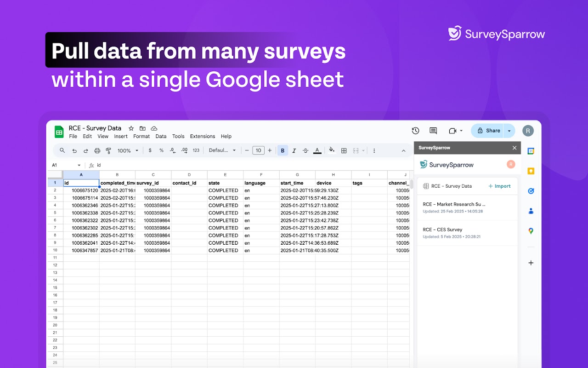Image resolution: width=588 pixels, height=368 pixels.
Task: Click the decrease font size minus button
Action: point(247,150)
